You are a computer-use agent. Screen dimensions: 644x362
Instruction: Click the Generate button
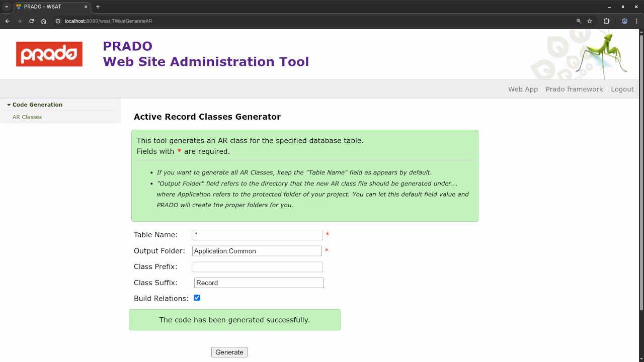[x=229, y=352]
